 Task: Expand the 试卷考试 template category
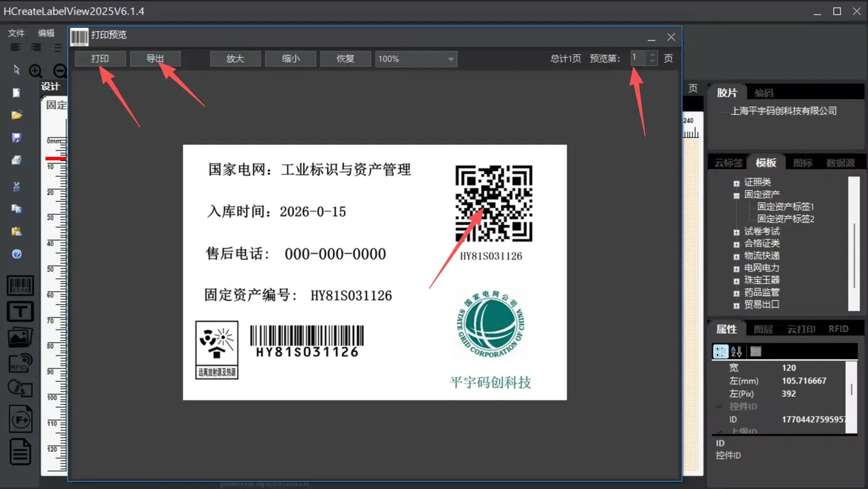(x=737, y=232)
